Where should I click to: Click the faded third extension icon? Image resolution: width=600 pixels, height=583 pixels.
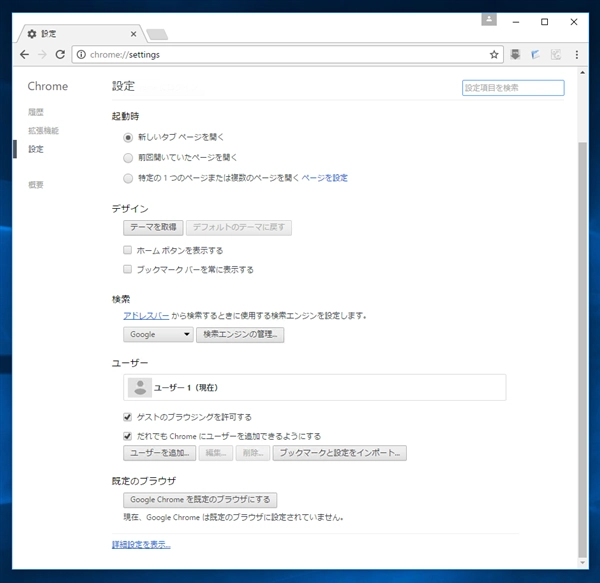tap(556, 55)
